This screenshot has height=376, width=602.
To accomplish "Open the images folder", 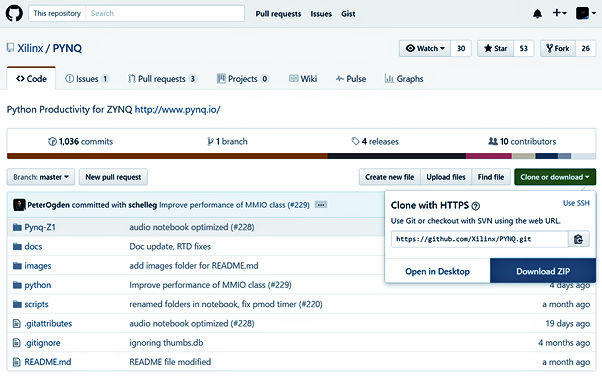I will click(x=38, y=266).
